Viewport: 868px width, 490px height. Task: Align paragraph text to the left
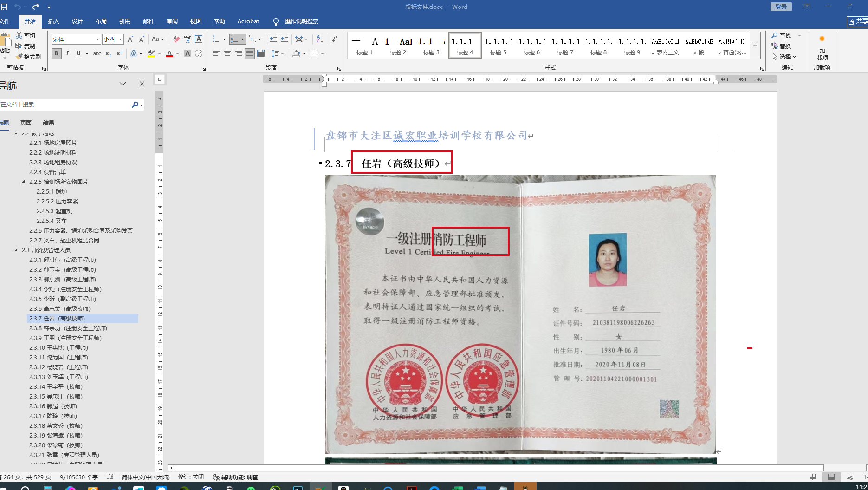click(x=216, y=53)
